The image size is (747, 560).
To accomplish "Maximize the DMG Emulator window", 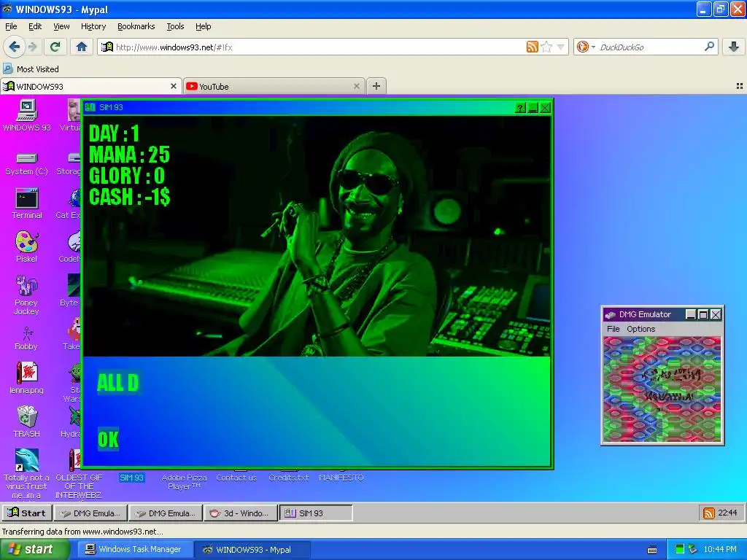I will 703,314.
